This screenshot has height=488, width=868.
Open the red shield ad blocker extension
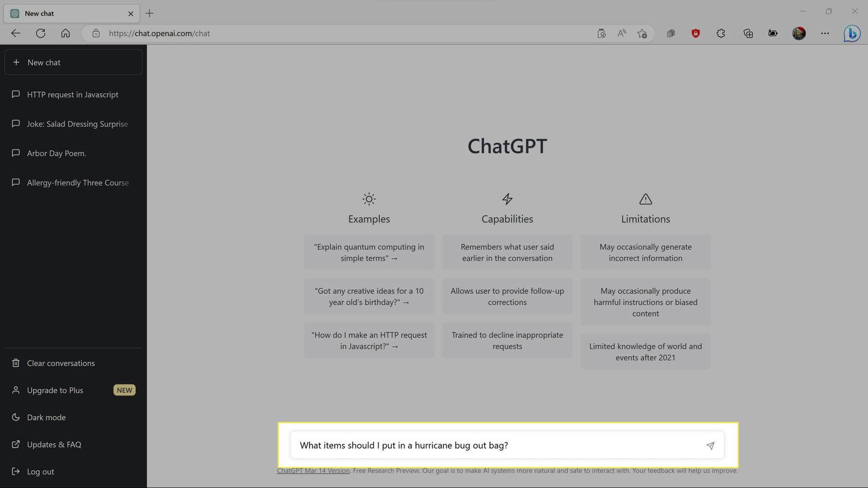[696, 34]
